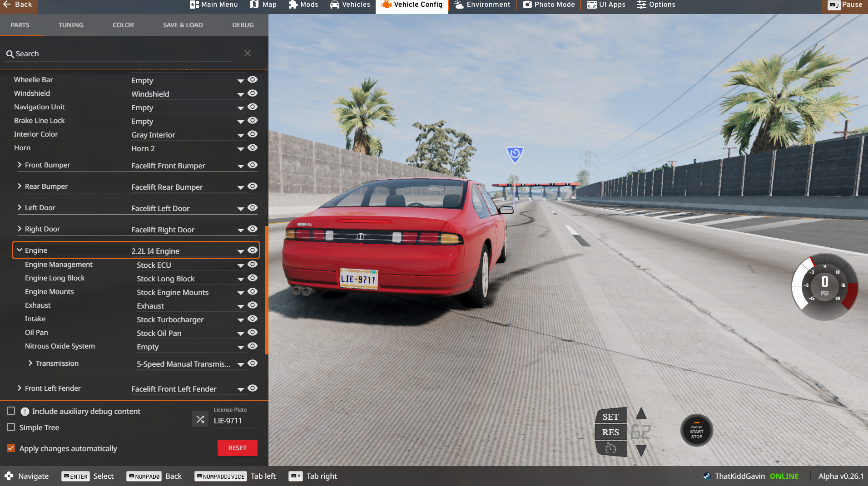The image size is (868, 486).
Task: Click the parts list scrollbar
Action: (x=267, y=290)
